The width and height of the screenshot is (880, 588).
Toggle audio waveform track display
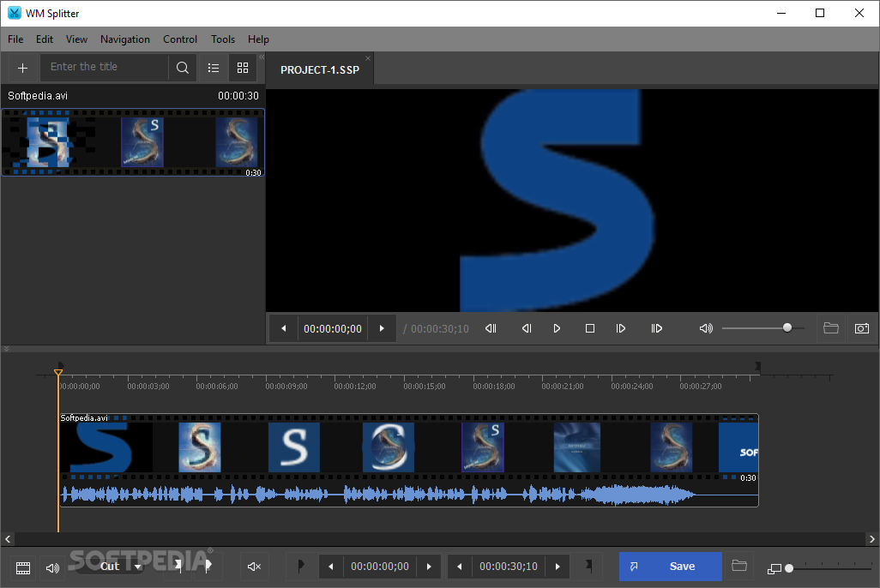click(53, 567)
